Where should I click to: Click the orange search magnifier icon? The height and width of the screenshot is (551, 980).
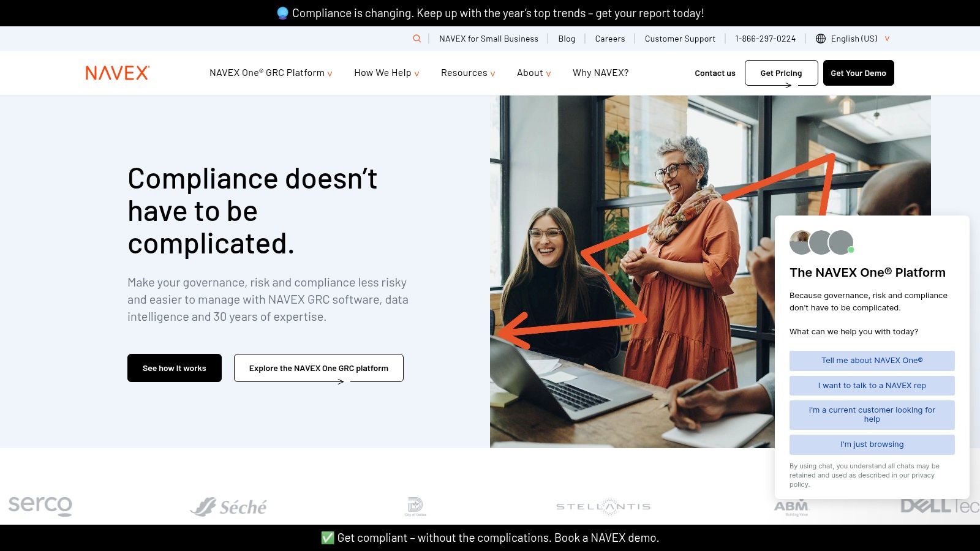[x=417, y=39]
